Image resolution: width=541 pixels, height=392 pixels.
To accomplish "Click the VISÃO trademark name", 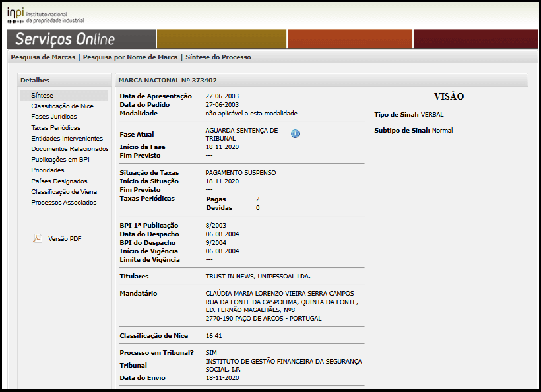I will coord(449,97).
